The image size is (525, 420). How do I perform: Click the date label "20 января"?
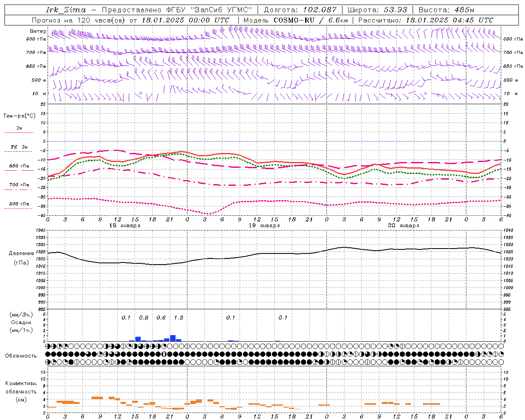coord(404,226)
